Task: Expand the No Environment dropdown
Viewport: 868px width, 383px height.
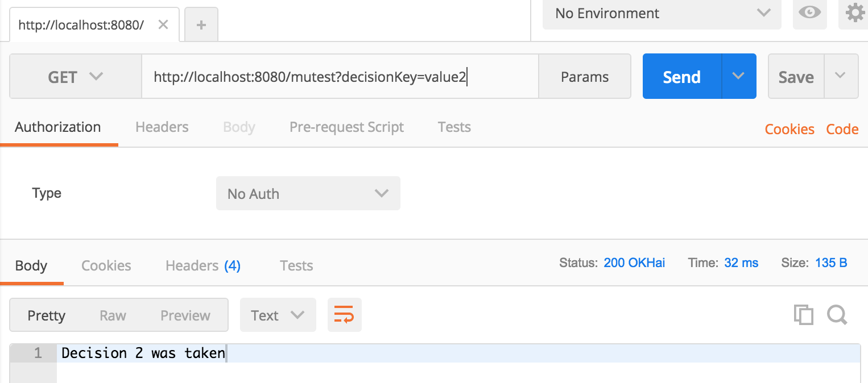Action: 662,14
